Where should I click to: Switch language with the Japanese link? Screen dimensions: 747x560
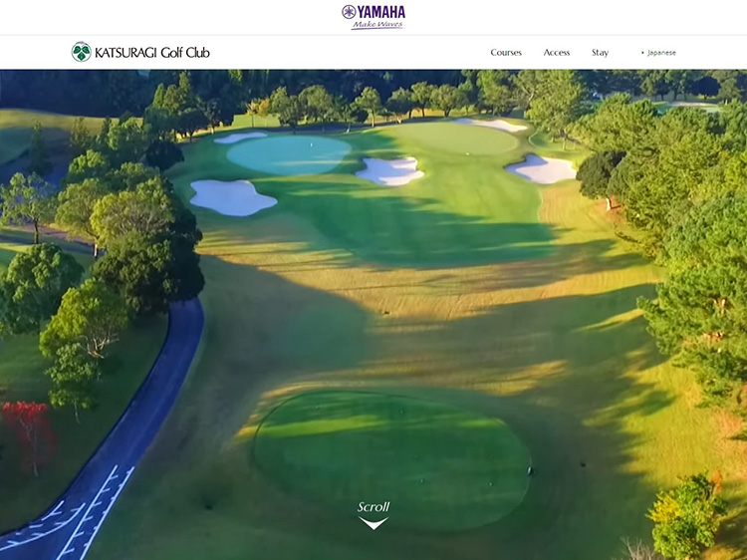click(x=661, y=53)
